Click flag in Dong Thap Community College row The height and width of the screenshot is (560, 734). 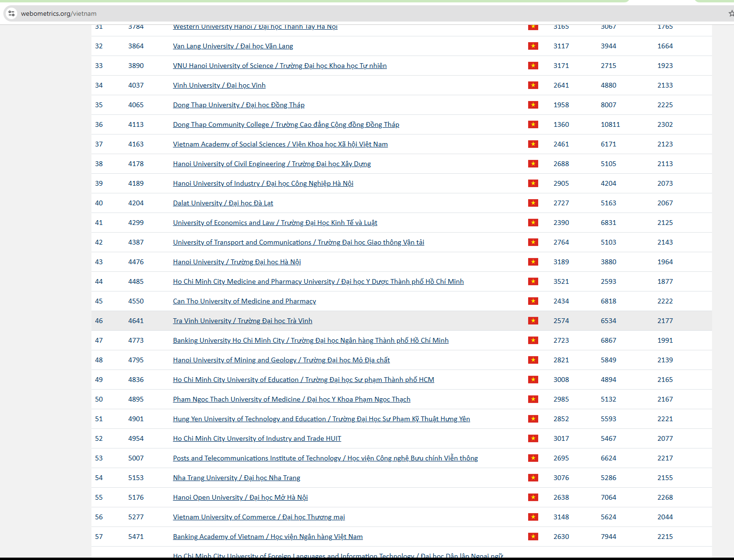coord(533,124)
